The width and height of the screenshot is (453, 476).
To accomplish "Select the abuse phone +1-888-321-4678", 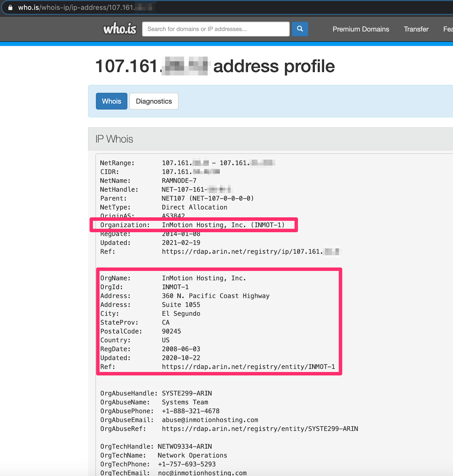I will (x=191, y=411).
